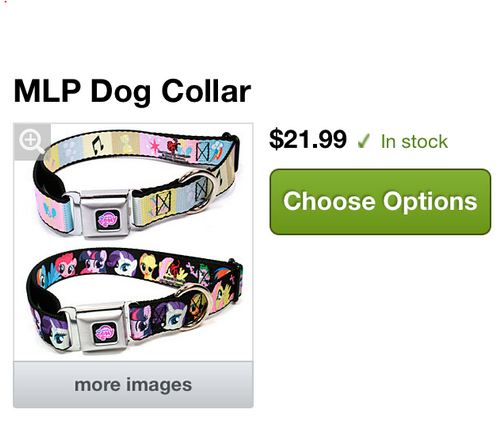Click Rarity's face left of black collar buckle
Screen dimensions: 498x425
point(56,332)
